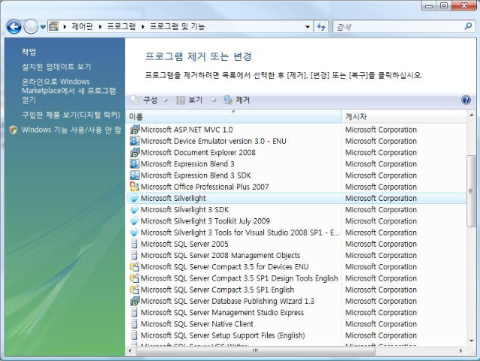
Task: Click publisher cell for Microsoft Silverlight 3 SDK
Action: click(x=381, y=210)
